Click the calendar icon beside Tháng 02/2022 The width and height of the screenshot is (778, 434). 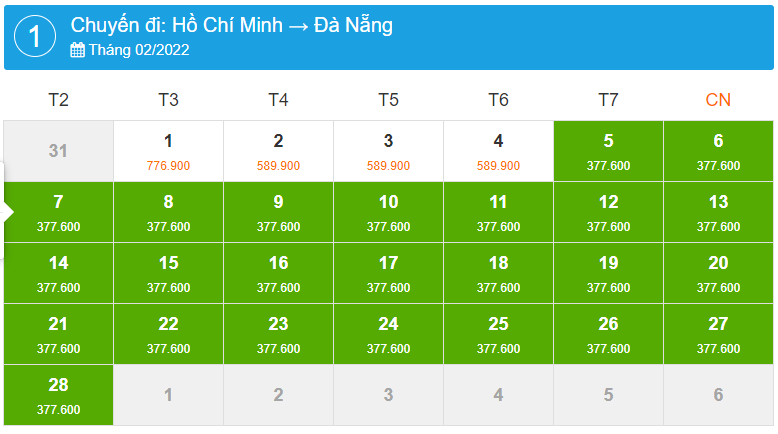pyautogui.click(x=77, y=50)
